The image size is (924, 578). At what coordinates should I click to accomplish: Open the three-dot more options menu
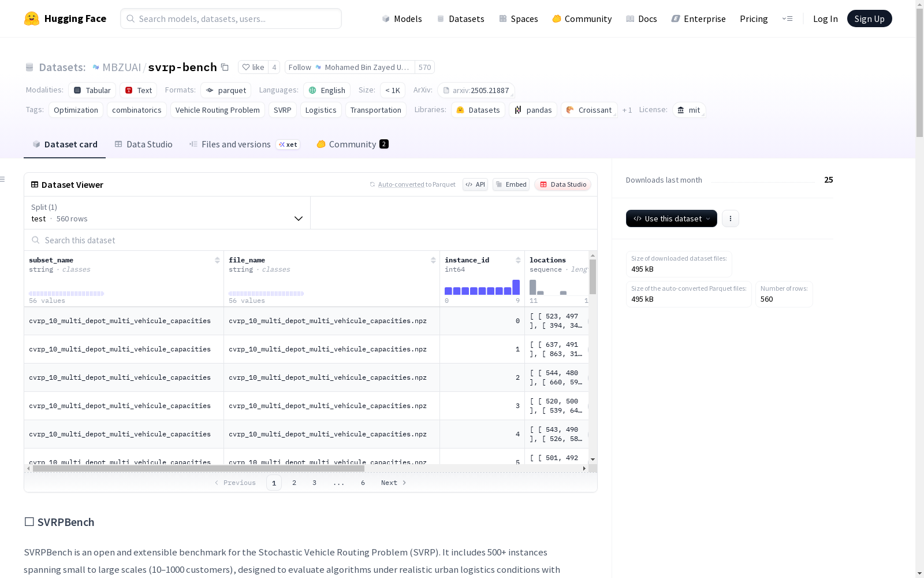click(731, 218)
